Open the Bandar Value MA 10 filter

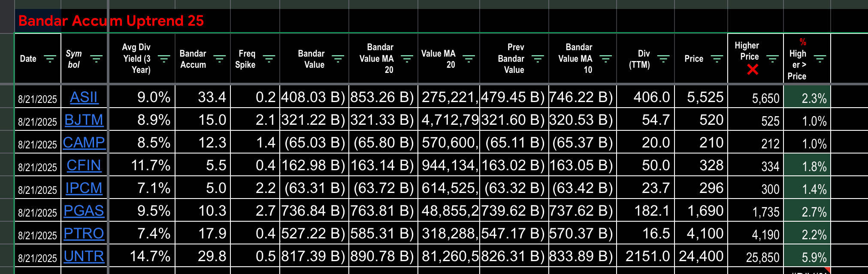(x=605, y=59)
